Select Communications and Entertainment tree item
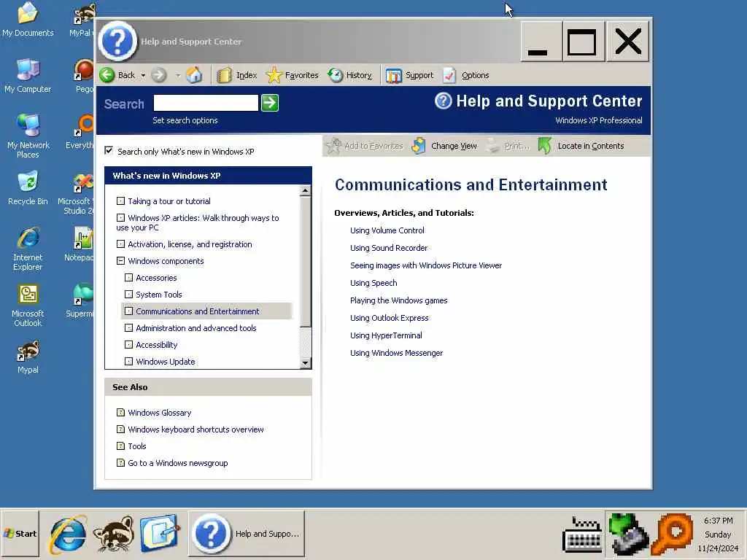 [x=197, y=311]
